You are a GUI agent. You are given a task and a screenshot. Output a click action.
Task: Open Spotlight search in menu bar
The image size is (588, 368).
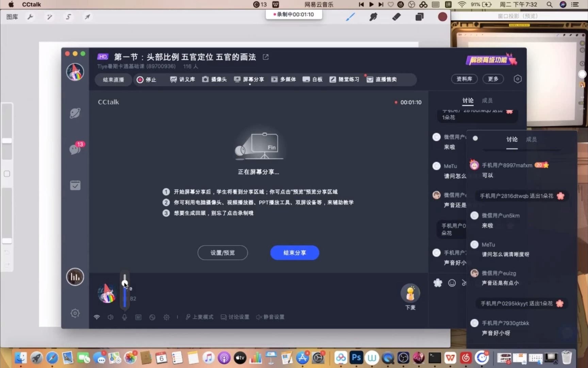pos(550,4)
